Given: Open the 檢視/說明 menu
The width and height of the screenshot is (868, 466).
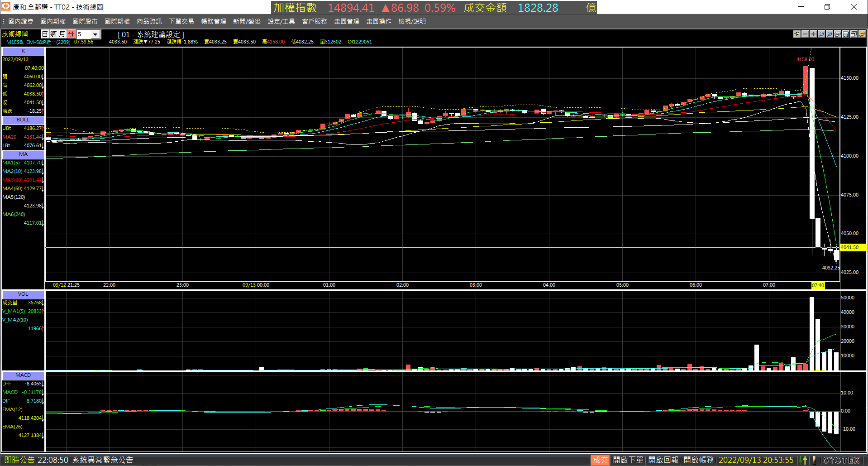Looking at the screenshot, I should pyautogui.click(x=412, y=21).
